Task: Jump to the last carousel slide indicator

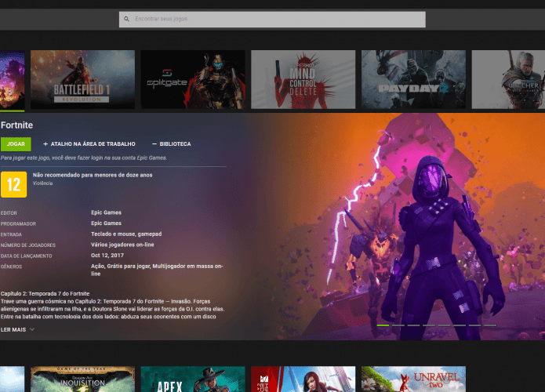Action: point(490,325)
